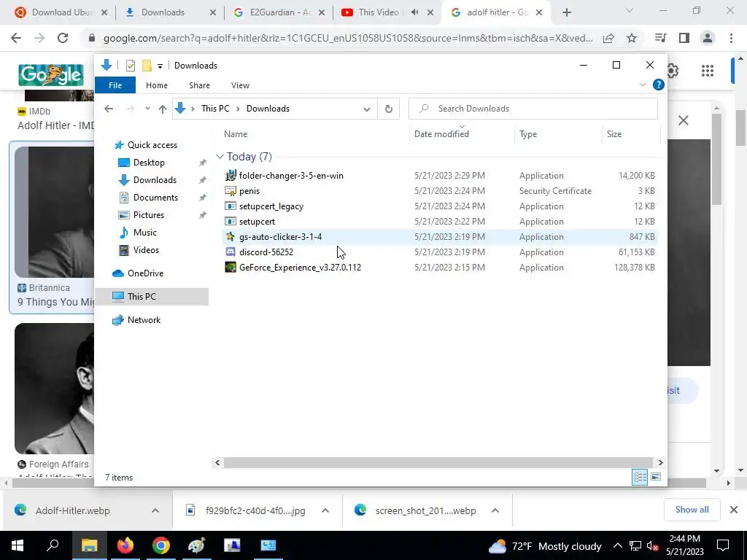Open Adolf-Hitler.webp downloaded file
The height and width of the screenshot is (560, 747).
(73, 510)
